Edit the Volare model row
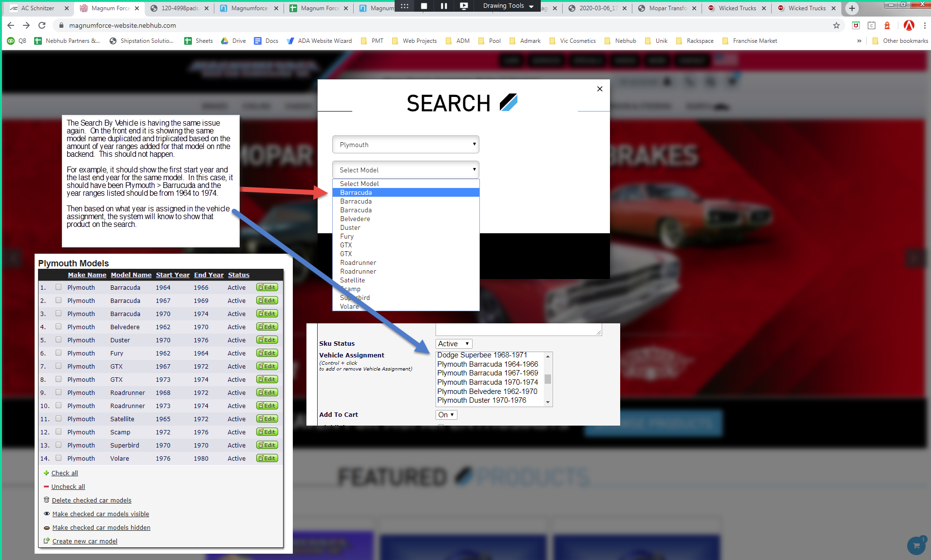 [267, 458]
